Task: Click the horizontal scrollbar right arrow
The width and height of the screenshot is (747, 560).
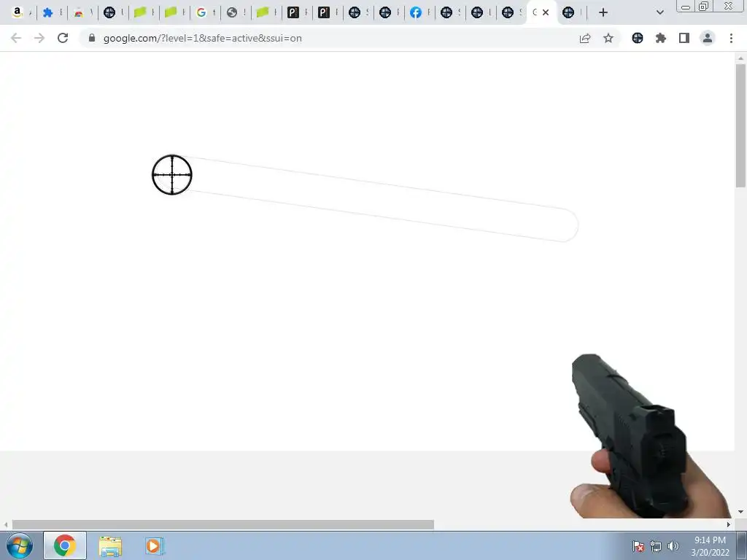Action: pos(729,524)
